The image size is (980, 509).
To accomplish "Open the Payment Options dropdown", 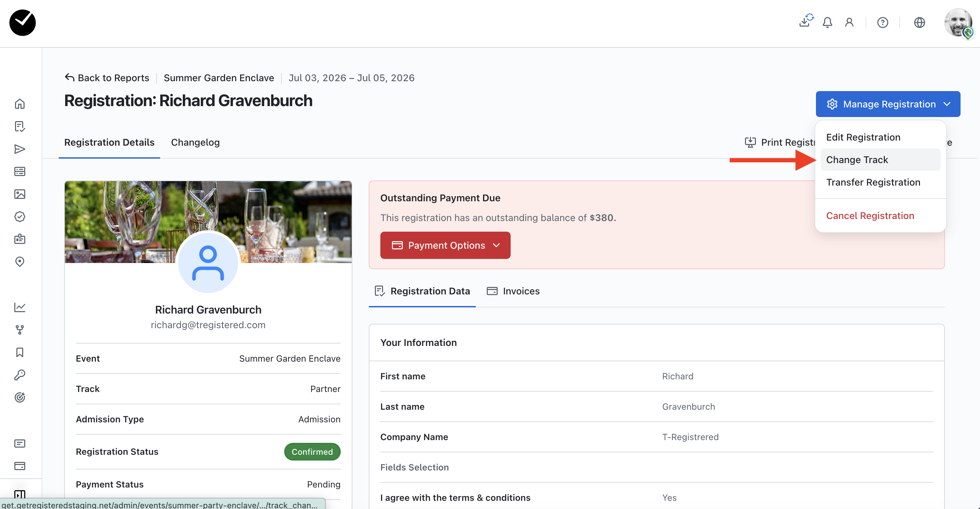I will click(x=445, y=245).
